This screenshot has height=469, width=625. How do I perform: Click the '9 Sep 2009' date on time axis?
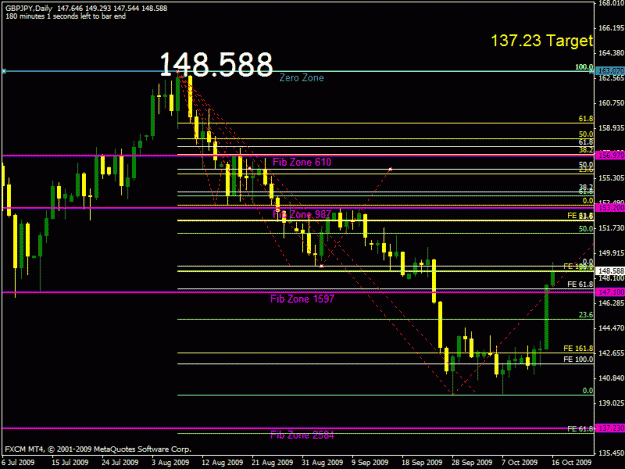tap(370, 462)
